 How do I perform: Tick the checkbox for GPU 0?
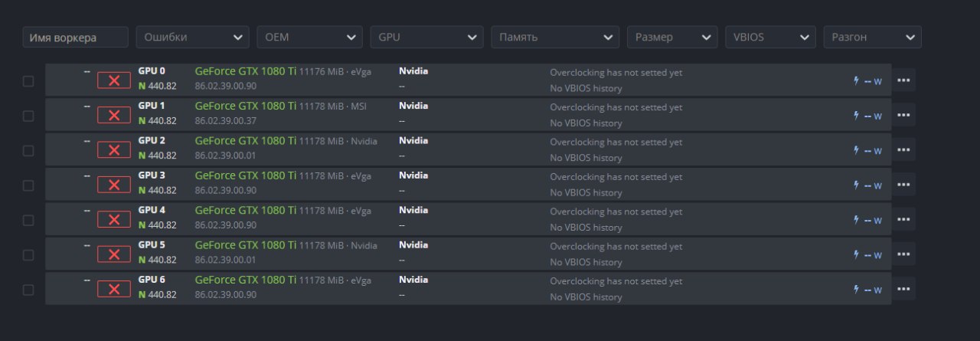tap(28, 80)
